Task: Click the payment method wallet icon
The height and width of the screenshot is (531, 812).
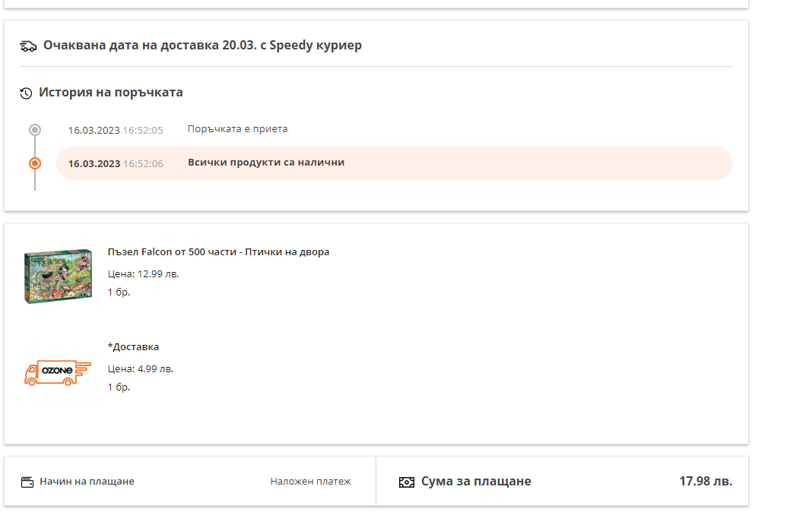Action: pyautogui.click(x=27, y=482)
